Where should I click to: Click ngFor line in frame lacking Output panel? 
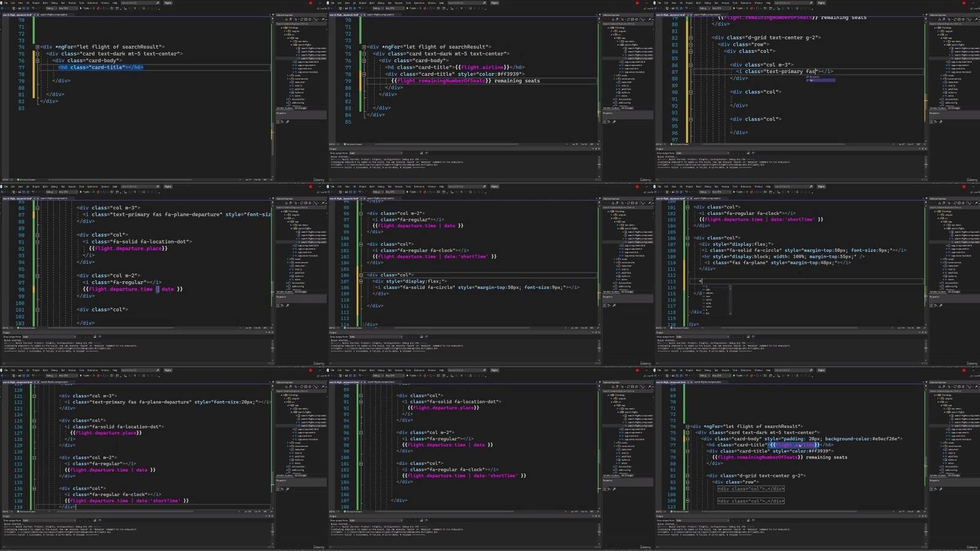pos(102,47)
